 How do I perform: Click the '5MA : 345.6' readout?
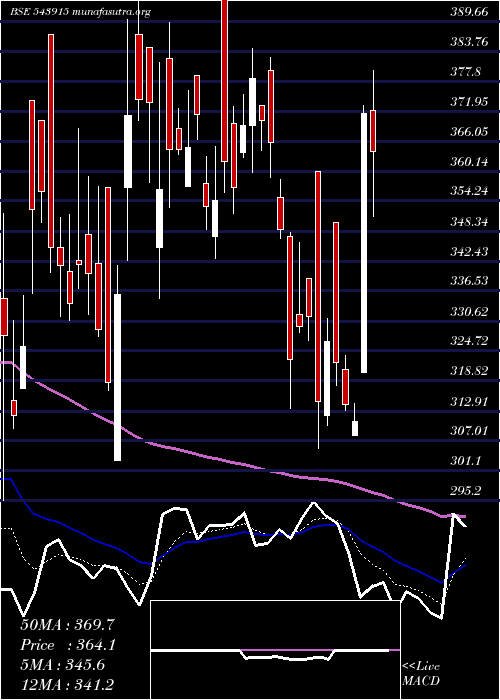[x=63, y=666]
